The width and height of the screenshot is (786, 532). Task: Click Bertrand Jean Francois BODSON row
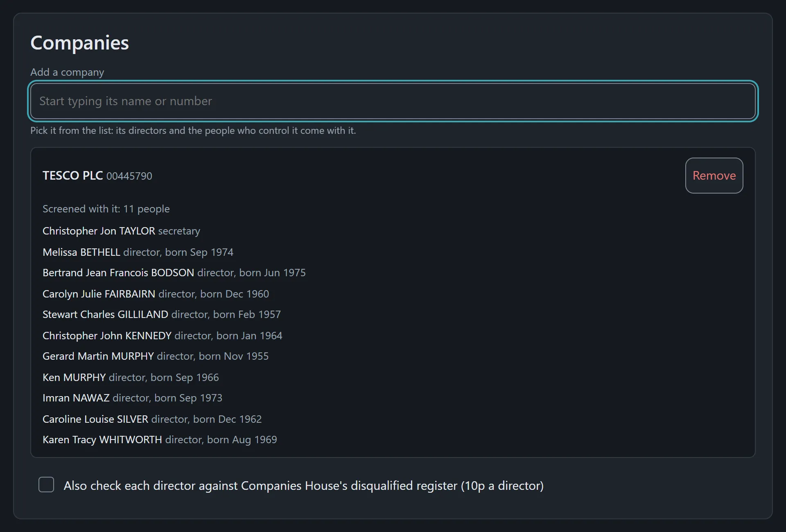(x=174, y=273)
